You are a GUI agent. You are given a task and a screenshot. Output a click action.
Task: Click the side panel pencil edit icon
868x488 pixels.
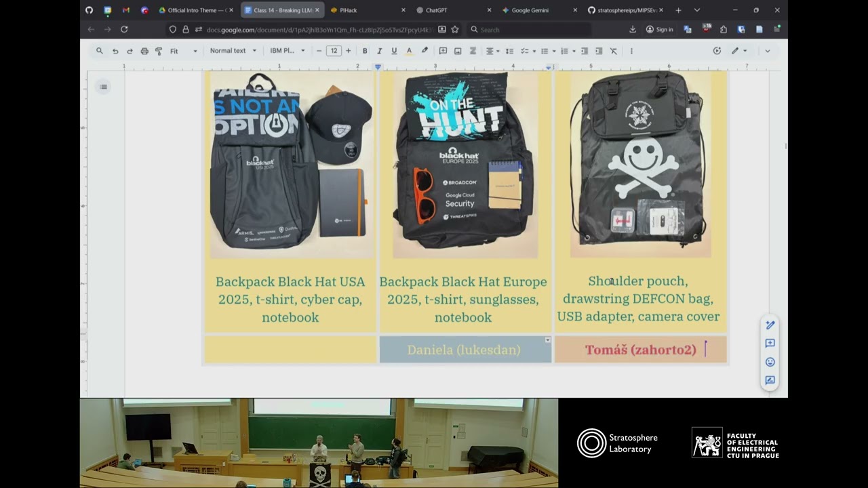tap(770, 325)
